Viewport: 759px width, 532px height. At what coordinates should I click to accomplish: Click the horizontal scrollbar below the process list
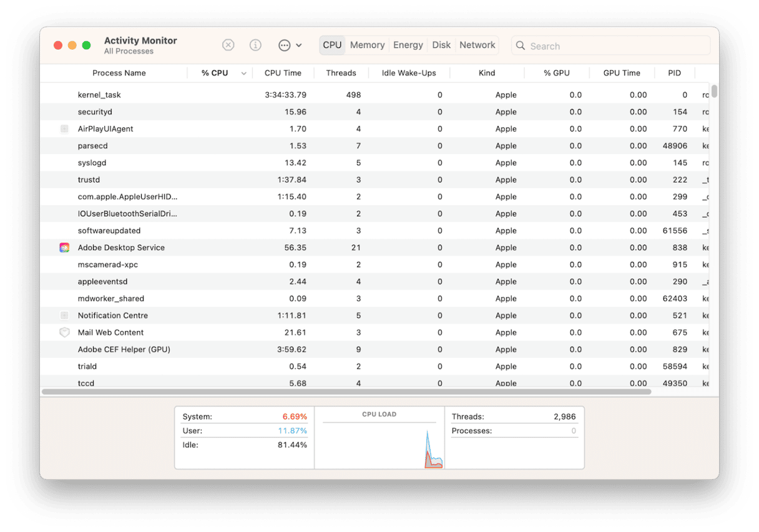(x=346, y=392)
